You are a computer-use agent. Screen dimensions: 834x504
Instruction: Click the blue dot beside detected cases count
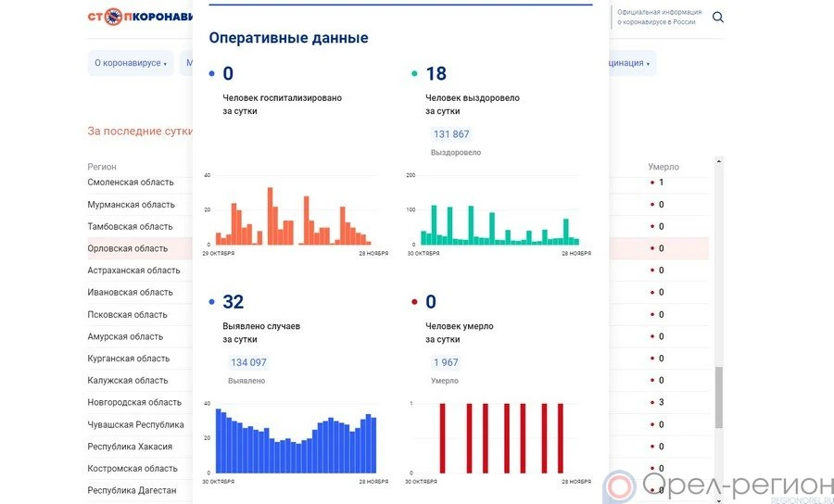(x=212, y=302)
